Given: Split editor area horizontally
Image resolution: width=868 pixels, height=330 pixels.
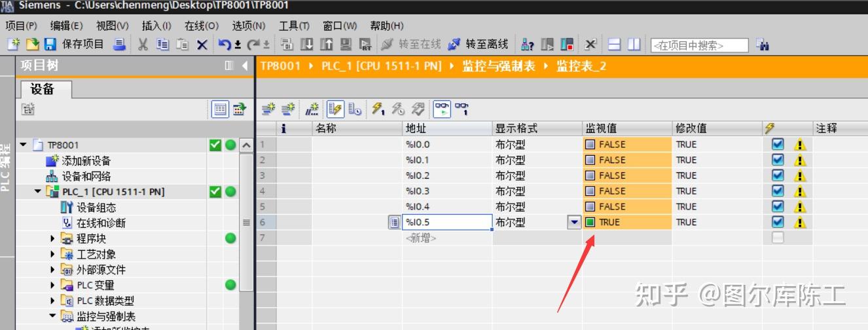Looking at the screenshot, I should (x=614, y=45).
